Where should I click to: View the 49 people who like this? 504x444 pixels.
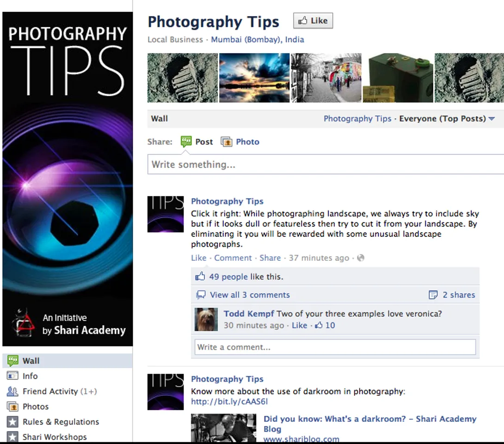pos(228,277)
